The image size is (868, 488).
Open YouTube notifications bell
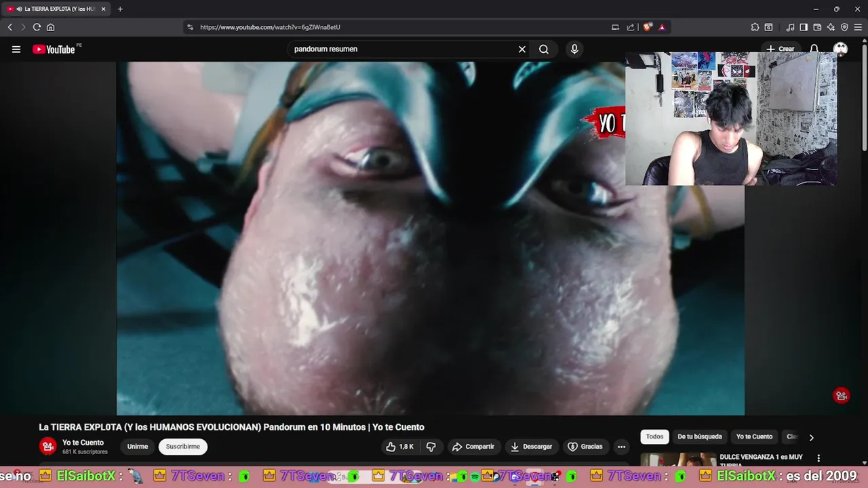click(x=814, y=49)
